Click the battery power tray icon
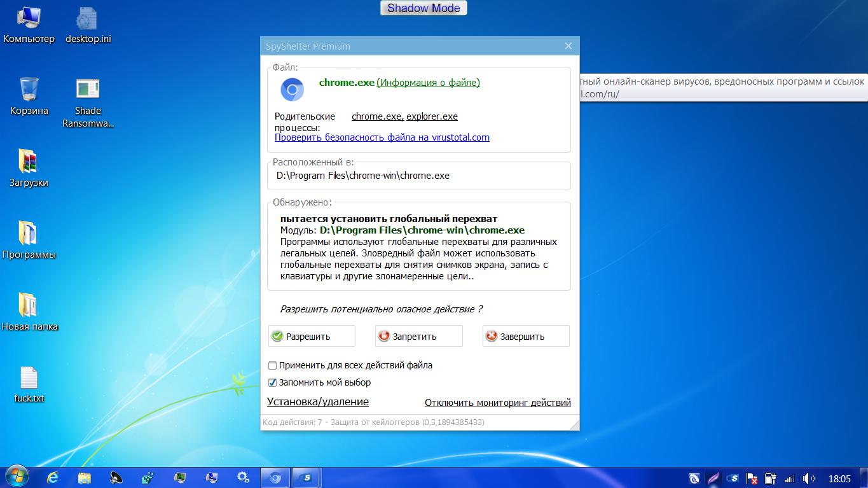This screenshot has height=488, width=868. pyautogui.click(x=770, y=478)
